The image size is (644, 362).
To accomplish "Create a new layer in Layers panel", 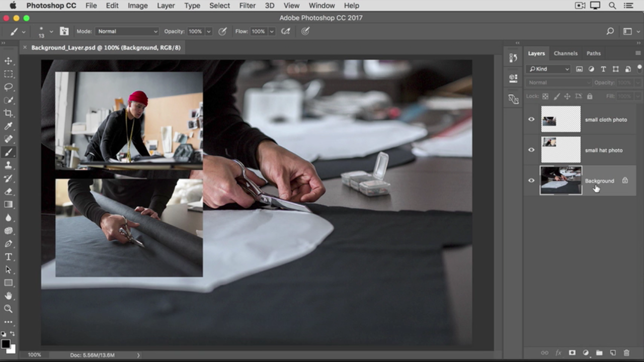I will coord(613,353).
